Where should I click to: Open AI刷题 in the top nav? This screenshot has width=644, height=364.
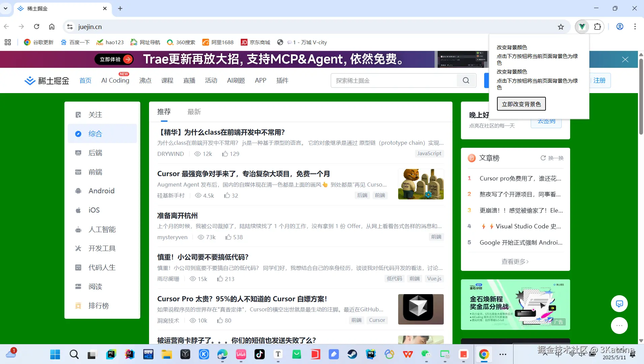(236, 81)
